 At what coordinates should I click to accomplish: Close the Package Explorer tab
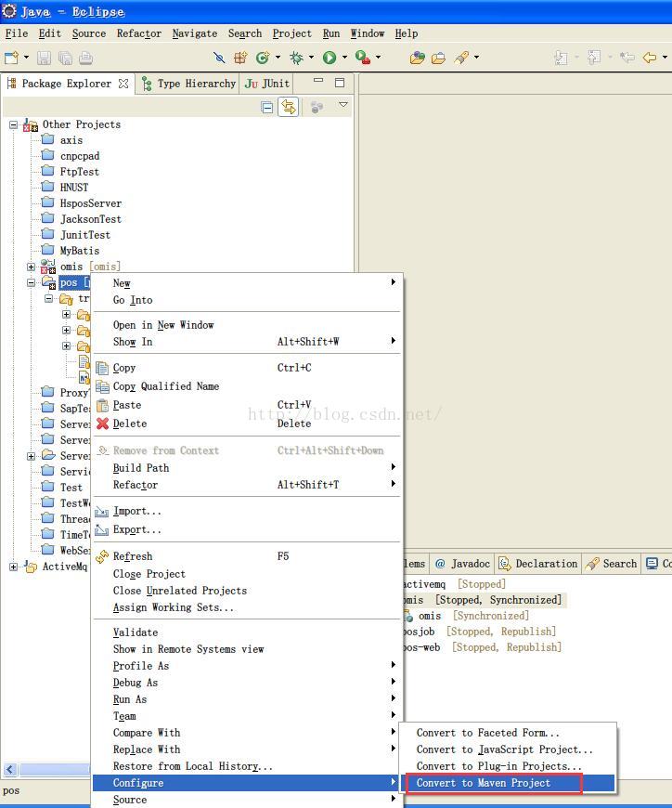pos(123,84)
